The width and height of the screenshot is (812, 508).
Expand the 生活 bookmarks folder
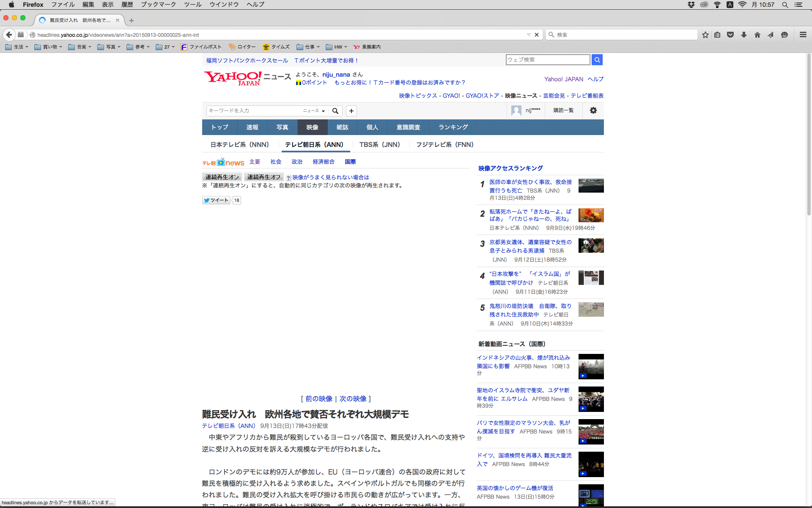point(17,47)
